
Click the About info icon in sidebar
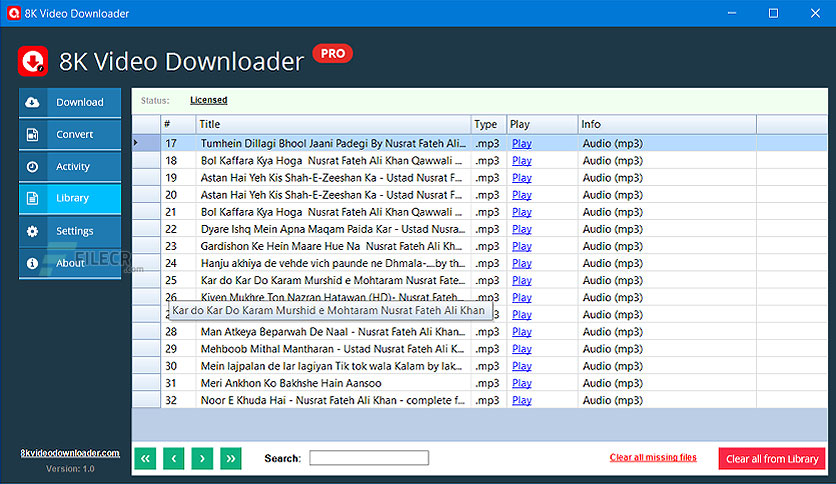click(33, 263)
